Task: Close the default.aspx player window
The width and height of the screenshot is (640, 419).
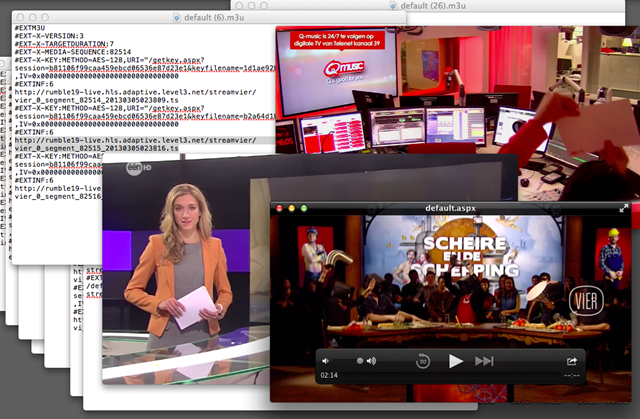Action: coord(278,208)
